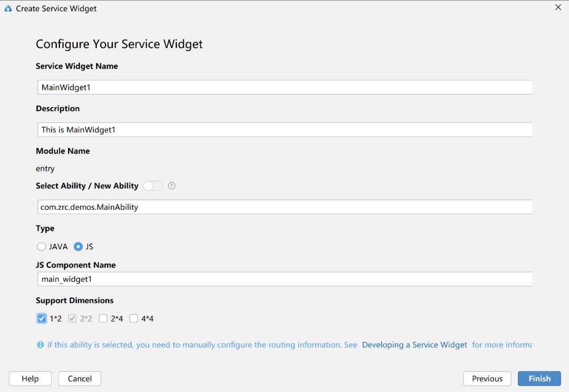This screenshot has height=392, width=569.
Task: Click the JS Component Name field
Action: (x=284, y=279)
